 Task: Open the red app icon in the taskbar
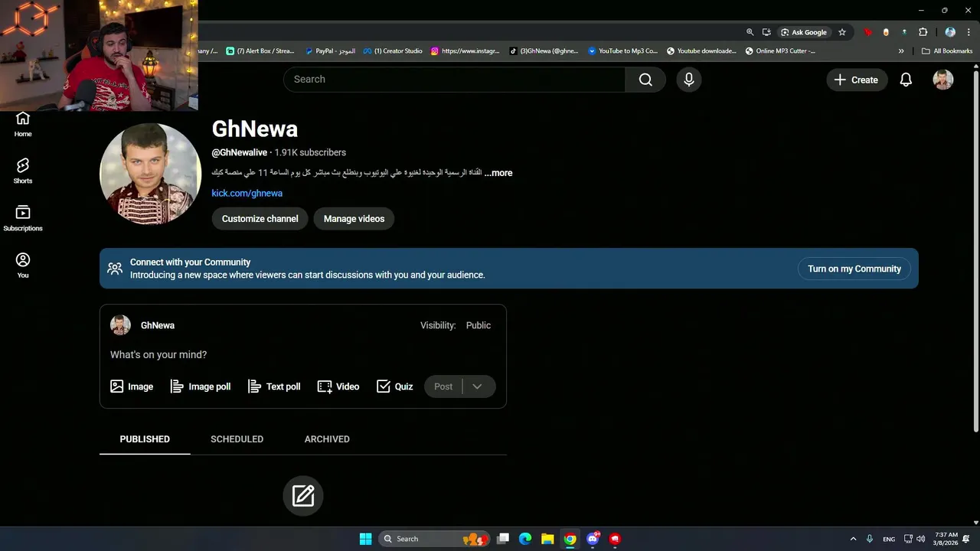[x=615, y=539]
